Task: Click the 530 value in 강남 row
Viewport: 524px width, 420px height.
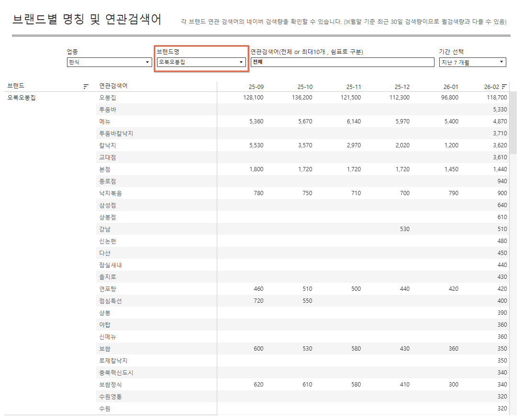Action: (x=405, y=229)
